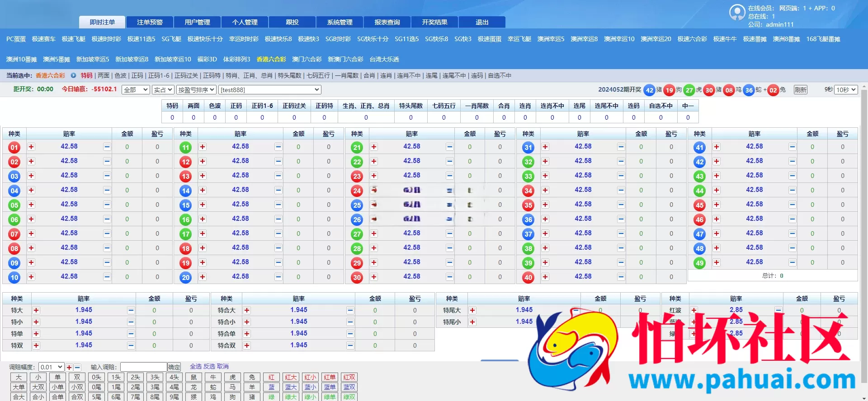Select 两面 sub-category link
Screen dimensions: 868x401
[104, 75]
